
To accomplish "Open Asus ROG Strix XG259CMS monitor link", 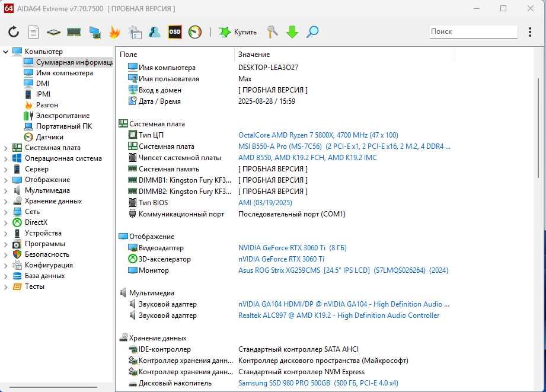I will (343, 270).
